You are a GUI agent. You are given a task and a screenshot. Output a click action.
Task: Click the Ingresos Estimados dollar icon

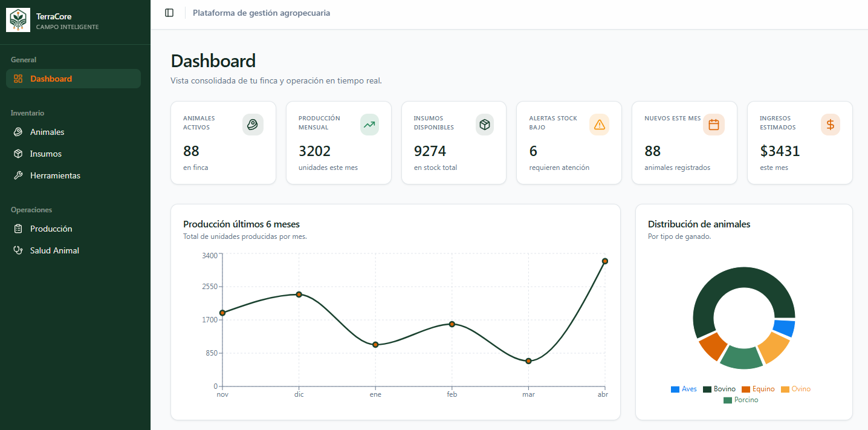(831, 125)
